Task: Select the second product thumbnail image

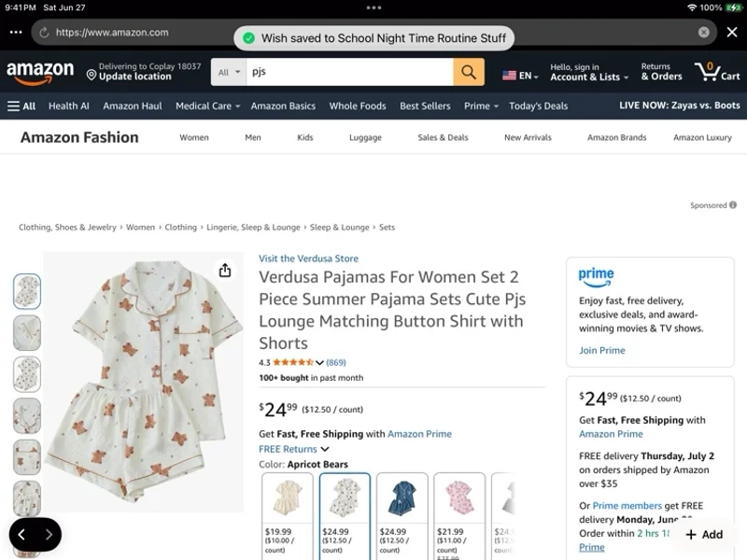Action: pyautogui.click(x=27, y=333)
